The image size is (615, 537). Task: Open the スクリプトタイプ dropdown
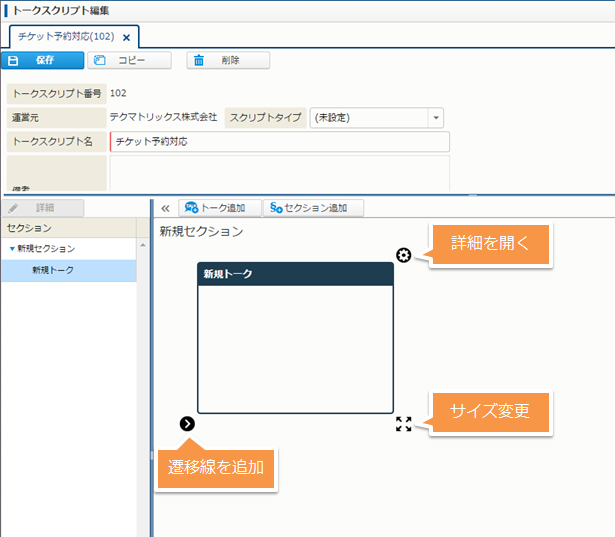pos(435,117)
